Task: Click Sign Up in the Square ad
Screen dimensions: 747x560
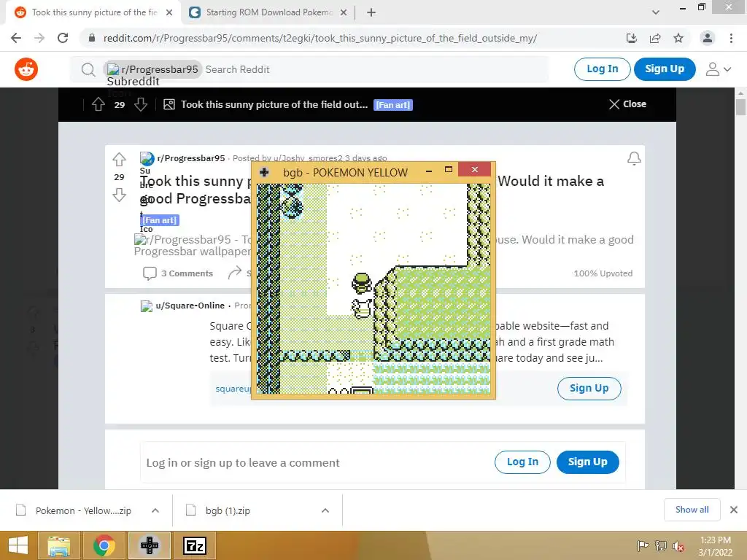Action: [589, 389]
